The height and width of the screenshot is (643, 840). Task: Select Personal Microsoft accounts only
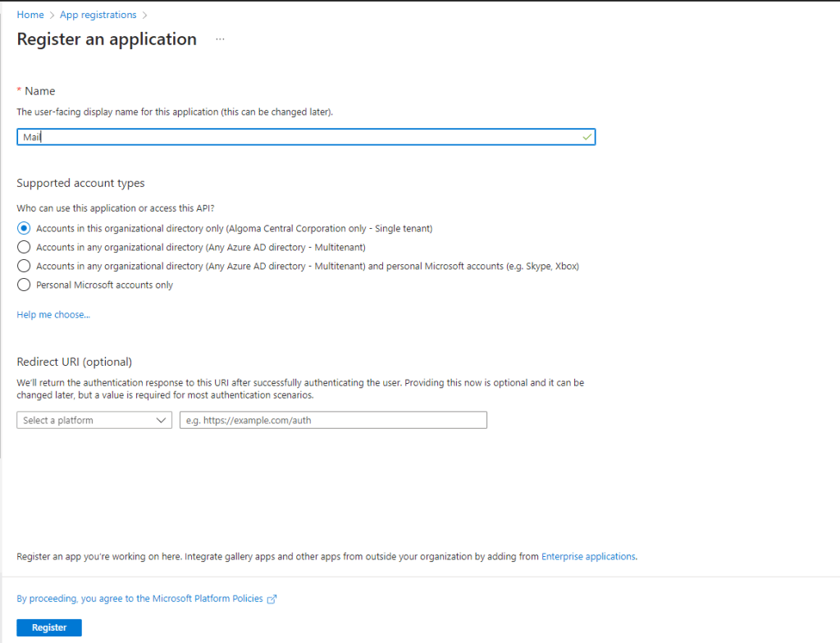(x=24, y=285)
